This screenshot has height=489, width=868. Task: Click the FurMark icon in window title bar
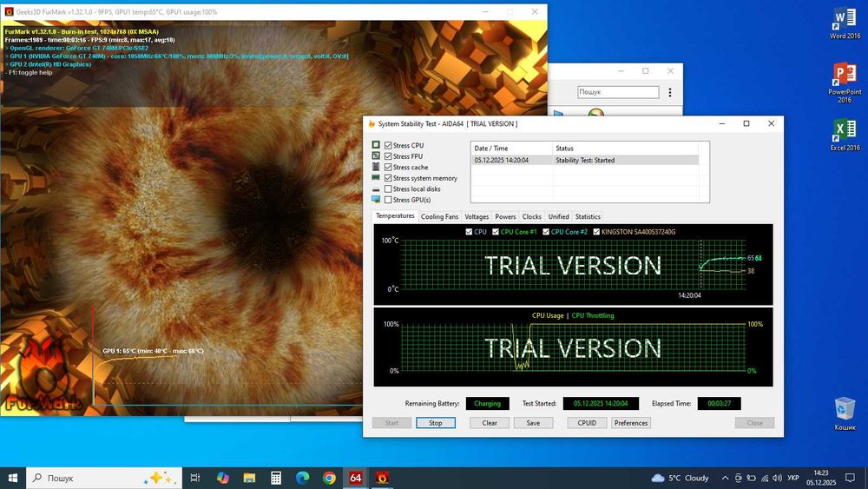click(9, 11)
